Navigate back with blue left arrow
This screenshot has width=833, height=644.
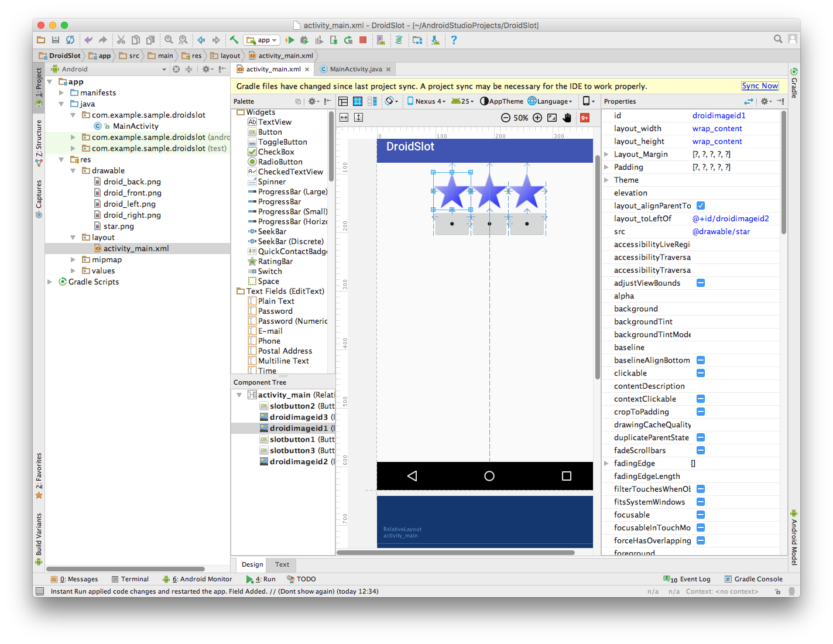[201, 40]
